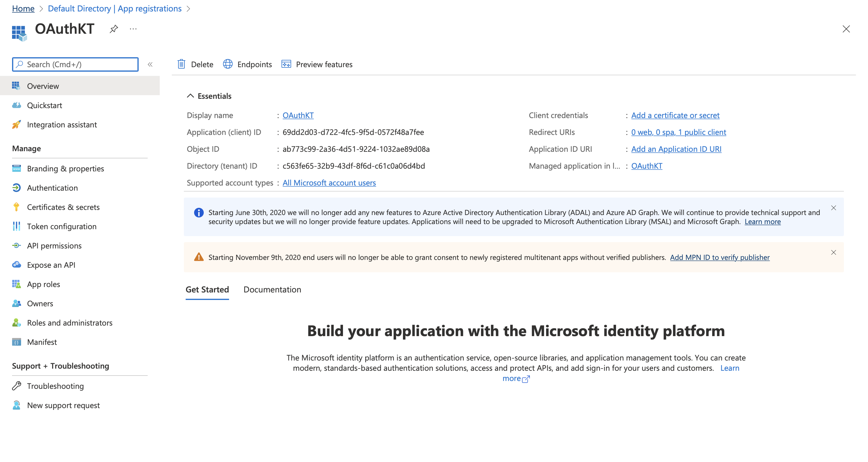
Task: Click Learn more in ADAL banner
Action: coord(762,221)
